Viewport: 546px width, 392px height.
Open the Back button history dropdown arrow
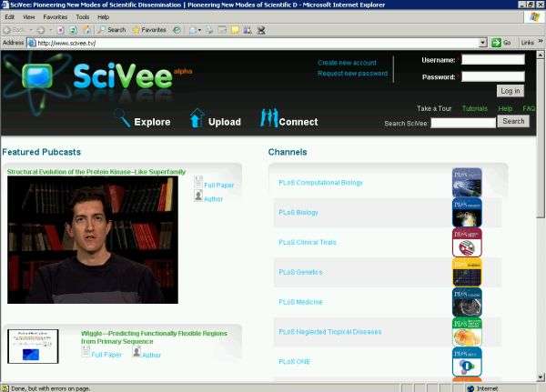pos(31,30)
